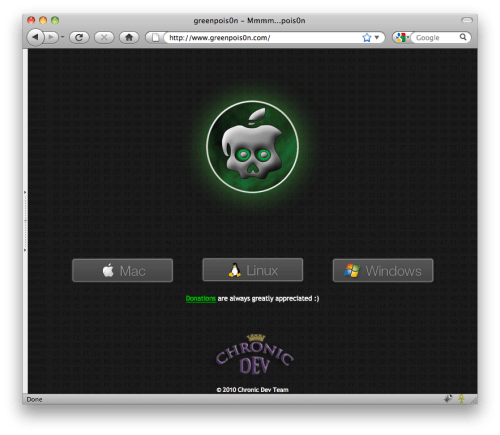Image resolution: width=500 pixels, height=435 pixels.
Task: Download the Mac version
Action: point(122,271)
